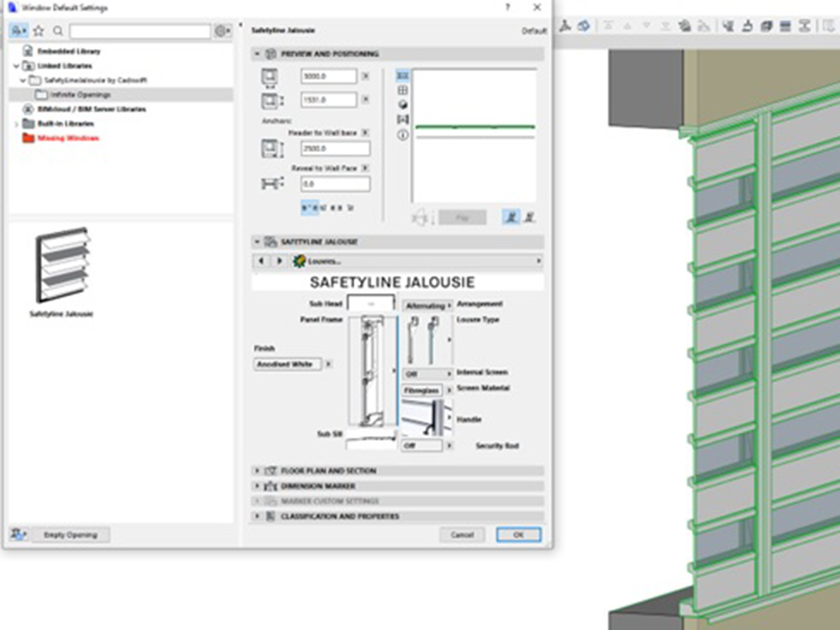Click the OK button

tap(518, 534)
